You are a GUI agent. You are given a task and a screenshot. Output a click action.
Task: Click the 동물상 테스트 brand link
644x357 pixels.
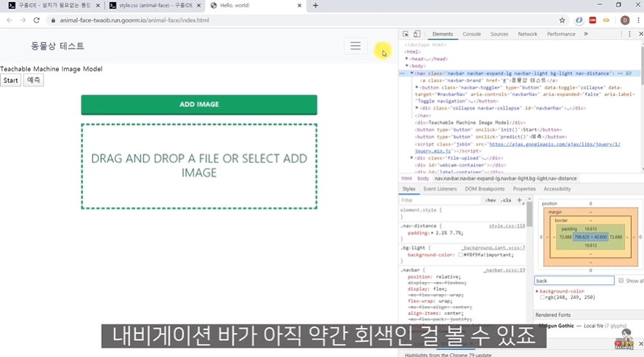[x=57, y=46]
